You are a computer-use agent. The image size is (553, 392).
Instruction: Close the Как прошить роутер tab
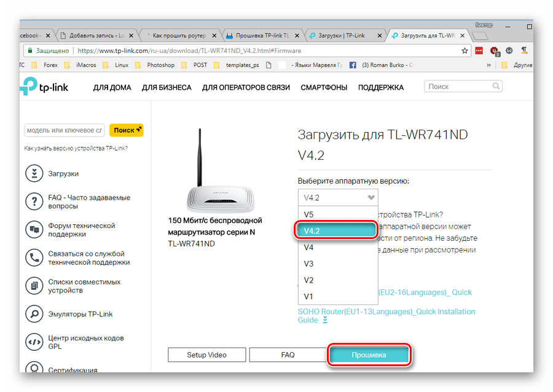(214, 36)
